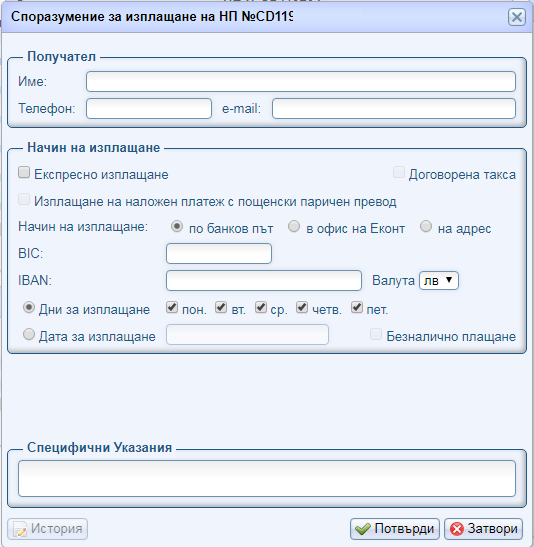Uncheck the вт. day checkbox
The image size is (534, 547).
coord(221,307)
